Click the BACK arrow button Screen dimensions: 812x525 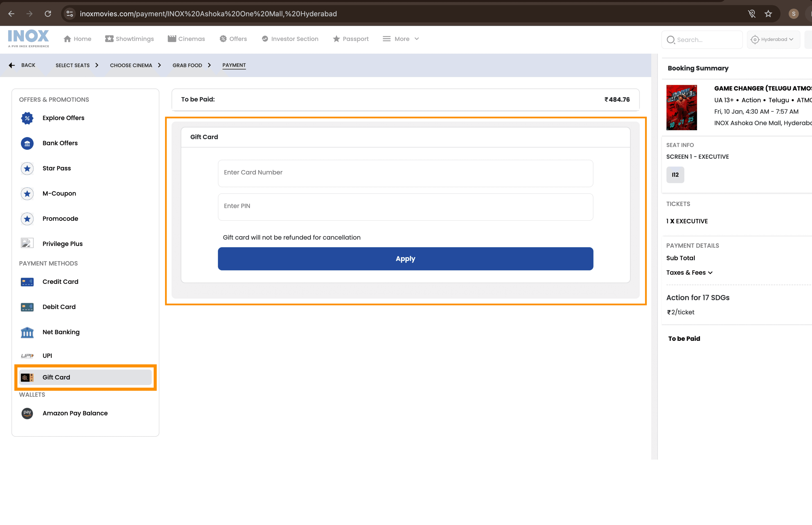point(22,65)
